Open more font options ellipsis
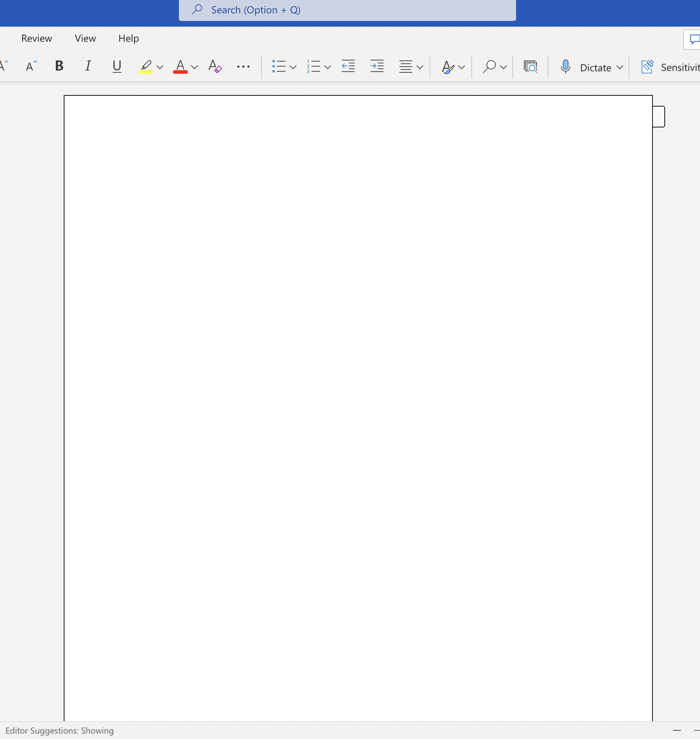Viewport: 700px width, 739px height. [x=243, y=67]
